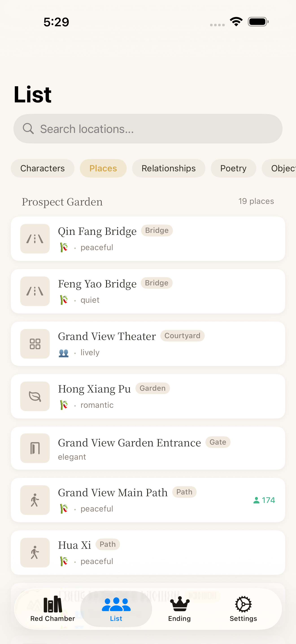Select the Places filter chip
Screen dimensions: 296x644
pyautogui.click(x=103, y=168)
